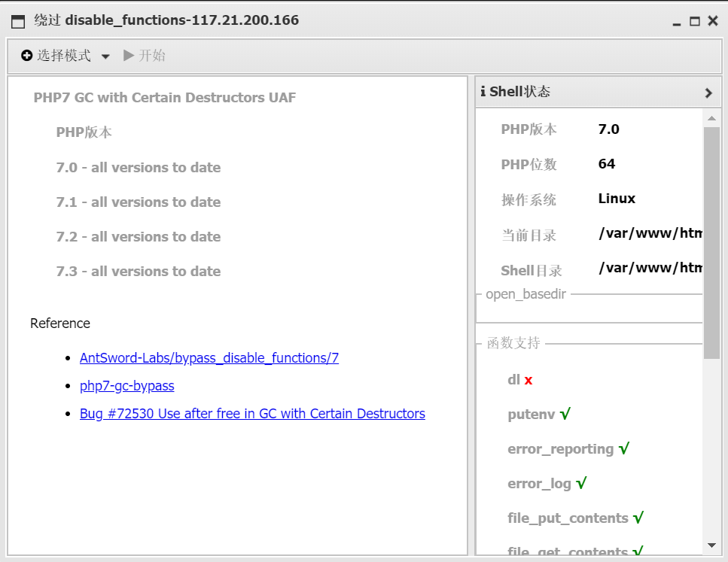
Task: Click the PHP位数 value '64'
Action: click(x=606, y=164)
